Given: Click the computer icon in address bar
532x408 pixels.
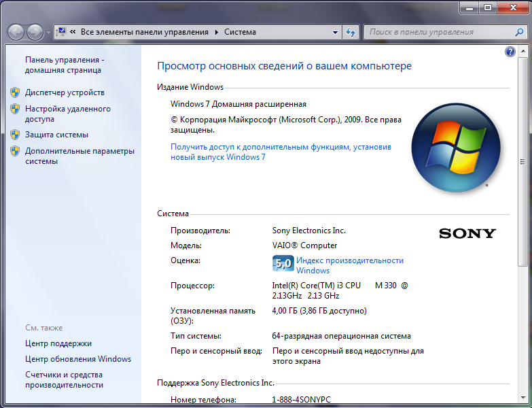Looking at the screenshot, I should click(61, 32).
